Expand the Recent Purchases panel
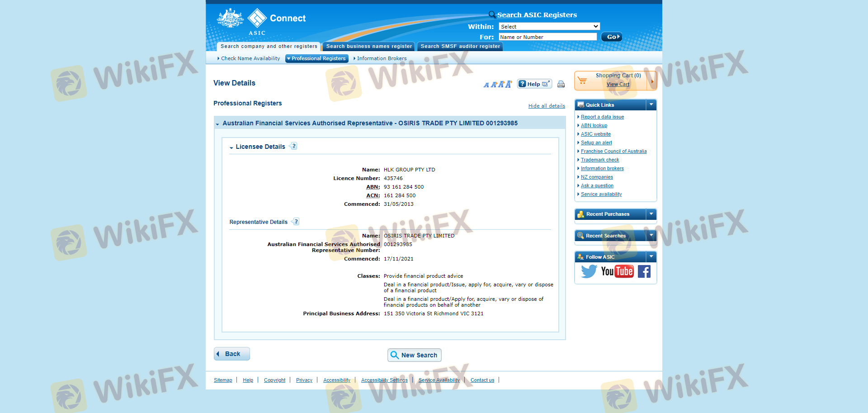Screen dimensions: 868x413 coord(651,214)
